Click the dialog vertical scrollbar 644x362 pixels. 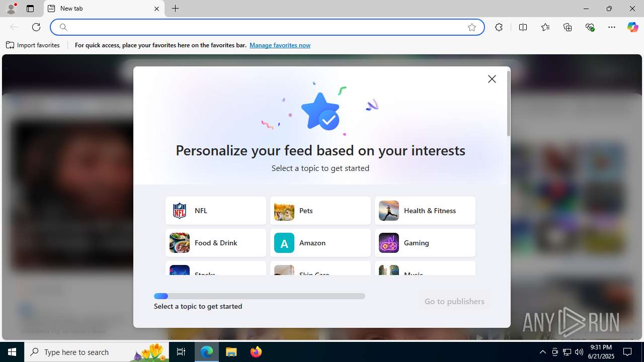[x=509, y=104]
